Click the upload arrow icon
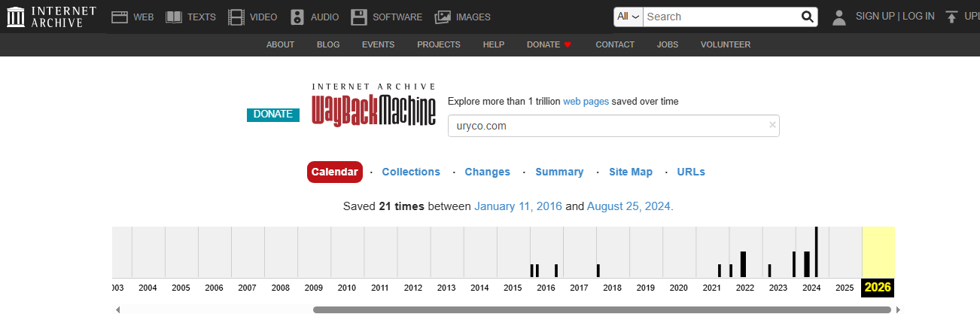The width and height of the screenshot is (980, 314). click(952, 17)
